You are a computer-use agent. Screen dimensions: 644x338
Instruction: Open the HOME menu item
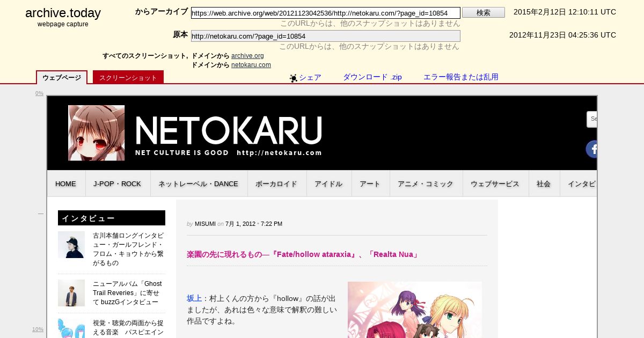(66, 183)
